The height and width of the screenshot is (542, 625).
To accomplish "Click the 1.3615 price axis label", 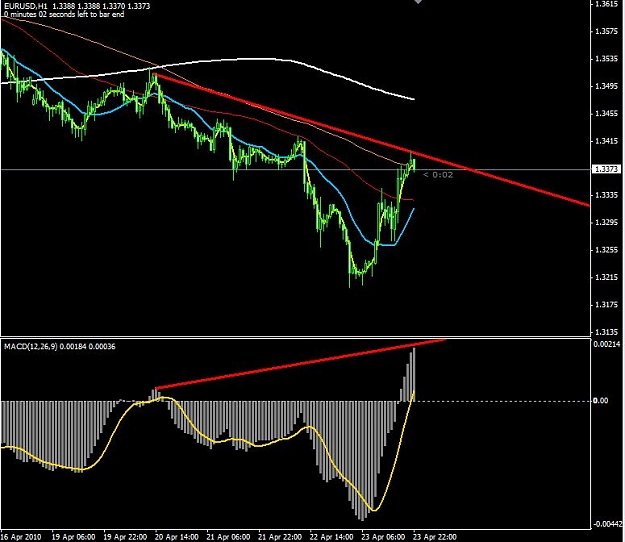I will point(606,4).
